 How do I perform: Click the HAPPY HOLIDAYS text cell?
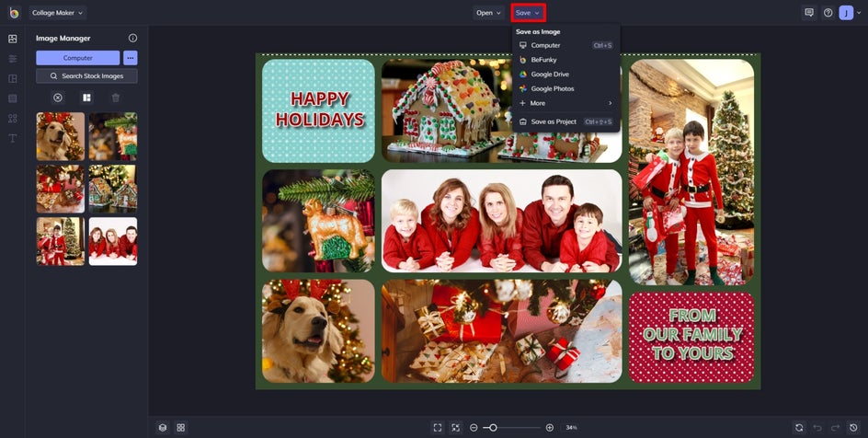click(x=318, y=110)
